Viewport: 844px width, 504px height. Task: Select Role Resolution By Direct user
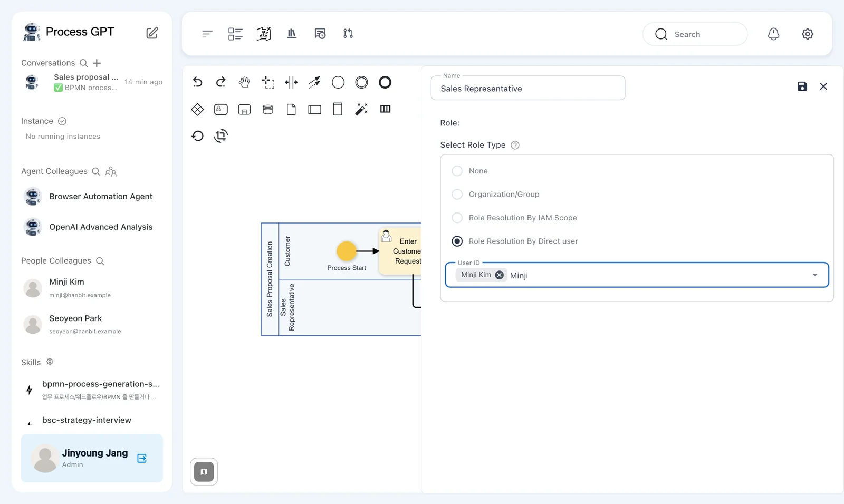tap(457, 241)
